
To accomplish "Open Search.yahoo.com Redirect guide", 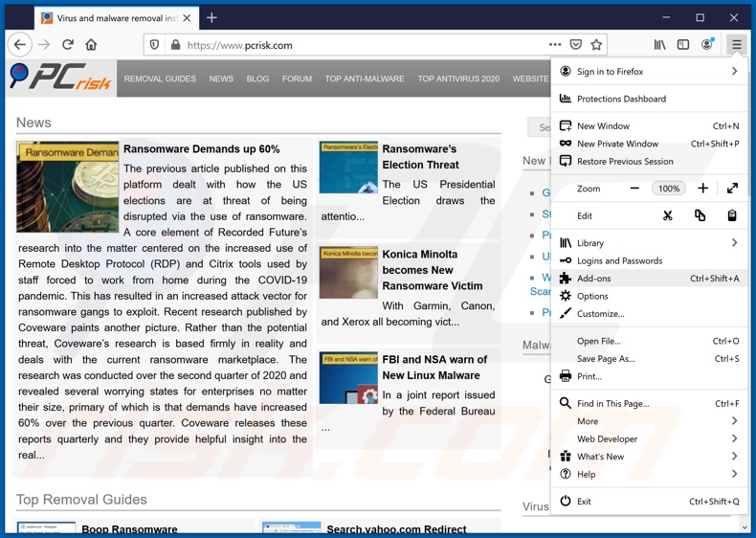I will pyautogui.click(x=396, y=529).
